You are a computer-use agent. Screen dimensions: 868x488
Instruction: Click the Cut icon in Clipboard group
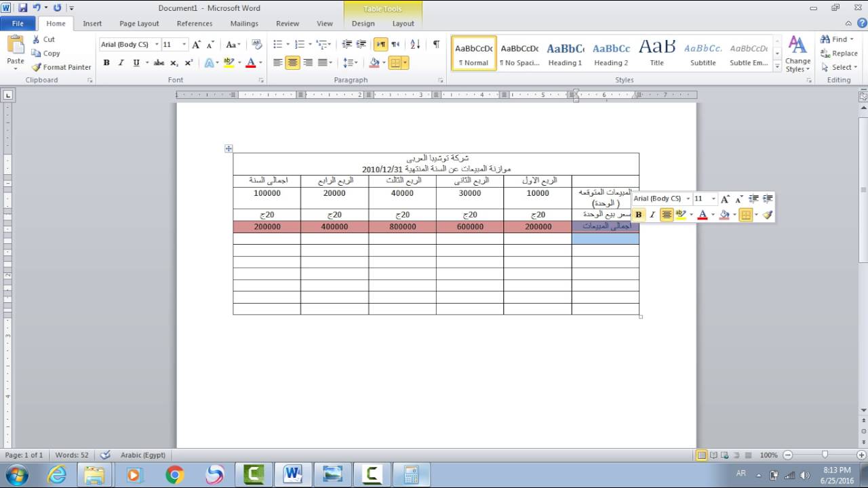click(x=36, y=39)
